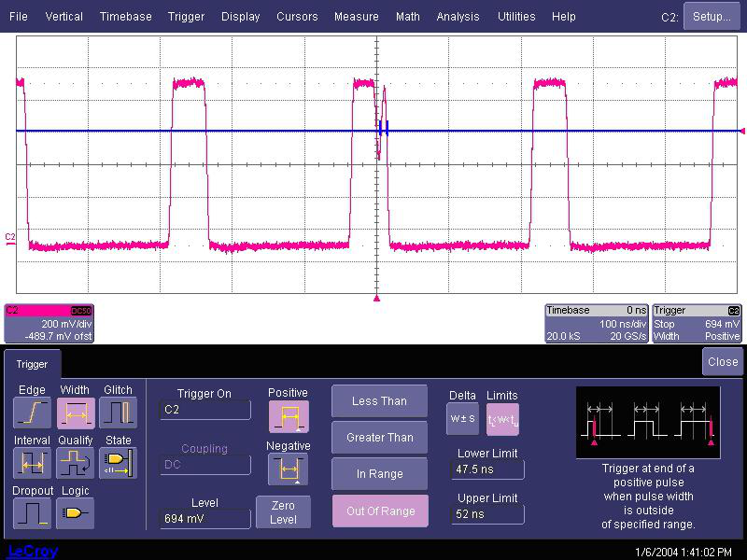Open the Trigger On source dropdown
Screen dimensions: 747x560
point(204,410)
